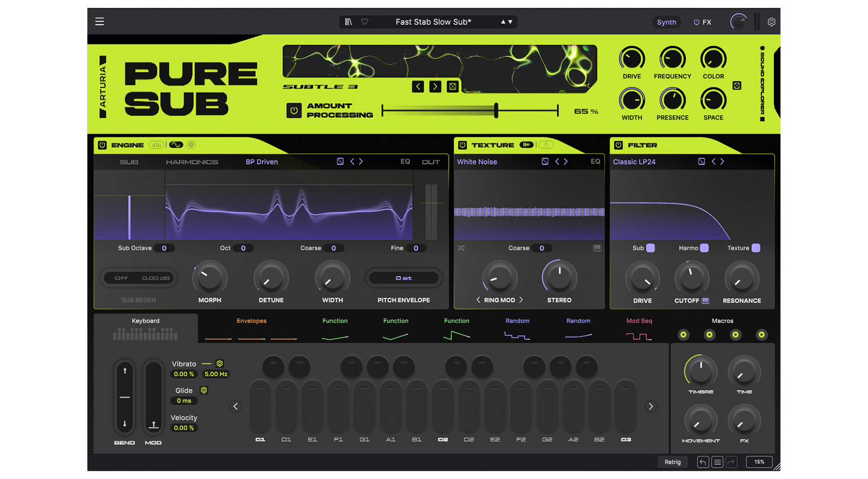Undo the last action

[x=703, y=462]
